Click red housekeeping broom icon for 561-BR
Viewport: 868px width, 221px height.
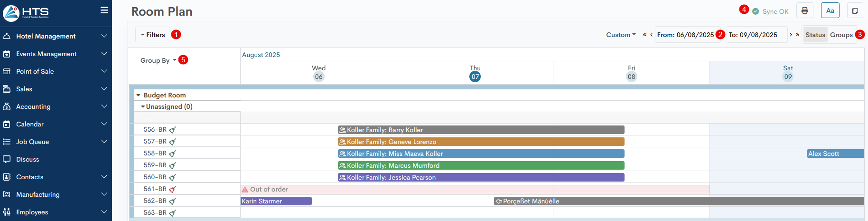coord(172,189)
